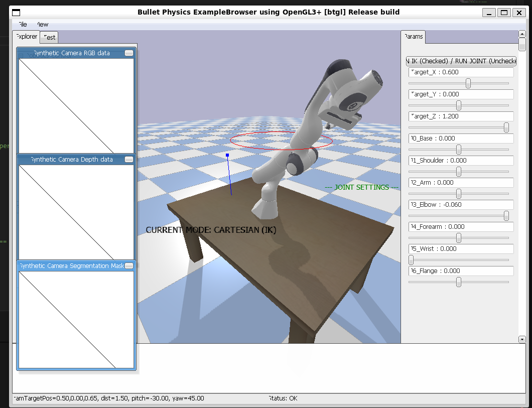Viewport: 532px width, 408px height.
Task: Adjust the J4_Forearm slider handle
Action: tap(459, 238)
